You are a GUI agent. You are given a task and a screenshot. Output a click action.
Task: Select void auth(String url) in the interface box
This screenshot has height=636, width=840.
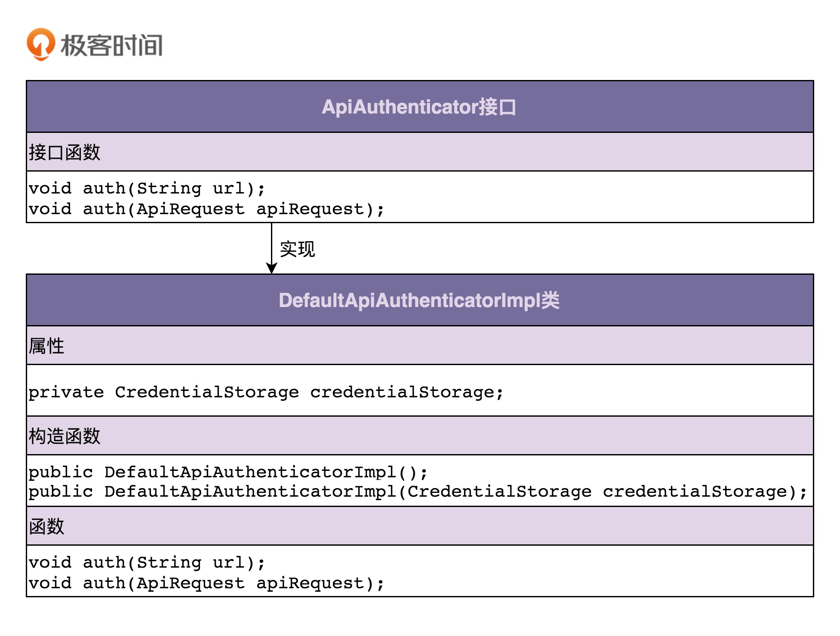[147, 188]
